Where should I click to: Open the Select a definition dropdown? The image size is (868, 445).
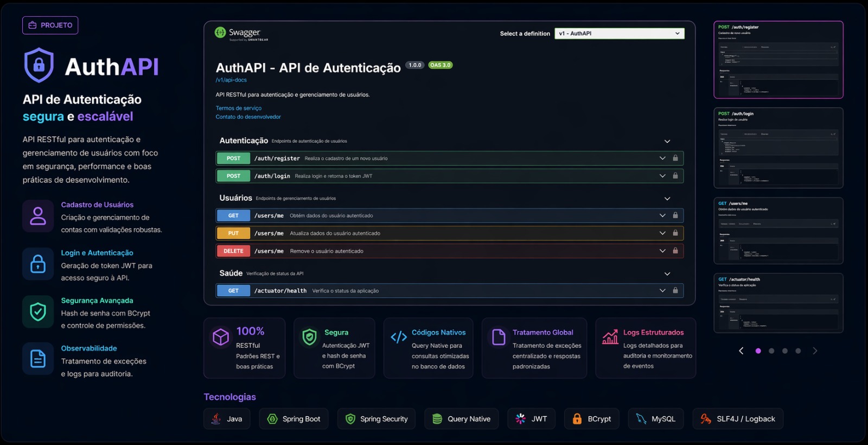619,34
